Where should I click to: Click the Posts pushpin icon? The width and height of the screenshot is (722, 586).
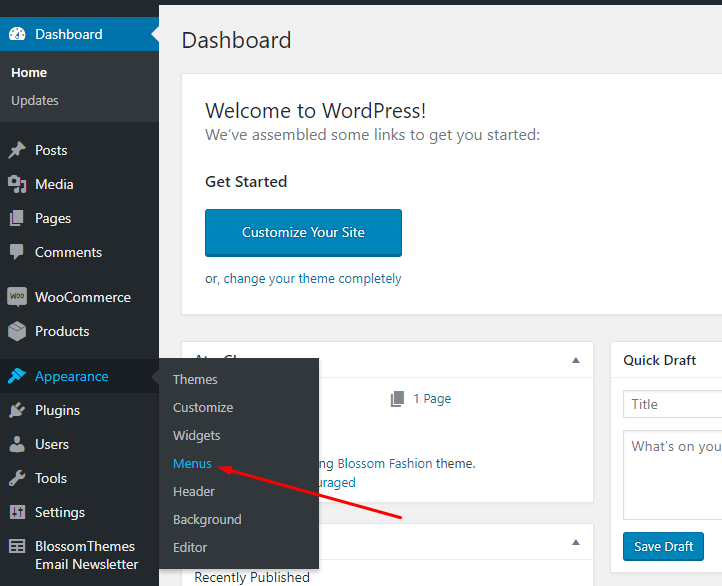tap(17, 150)
